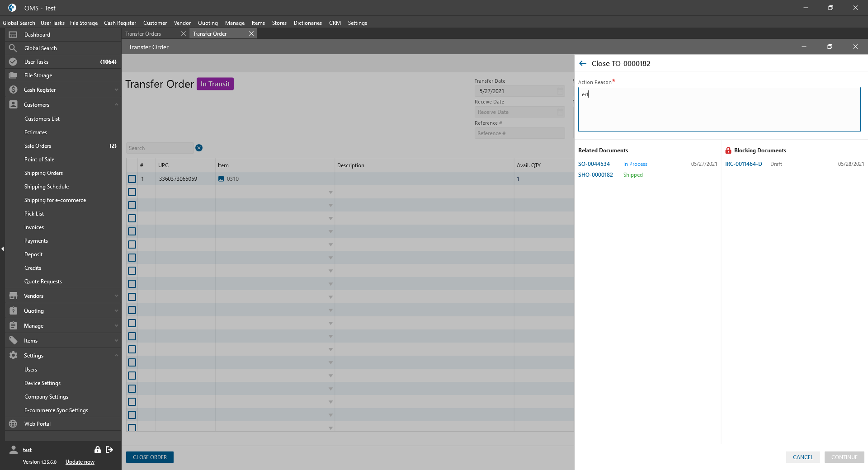Image resolution: width=868 pixels, height=470 pixels.
Task: Collapse the Customers sidebar section
Action: 116,105
